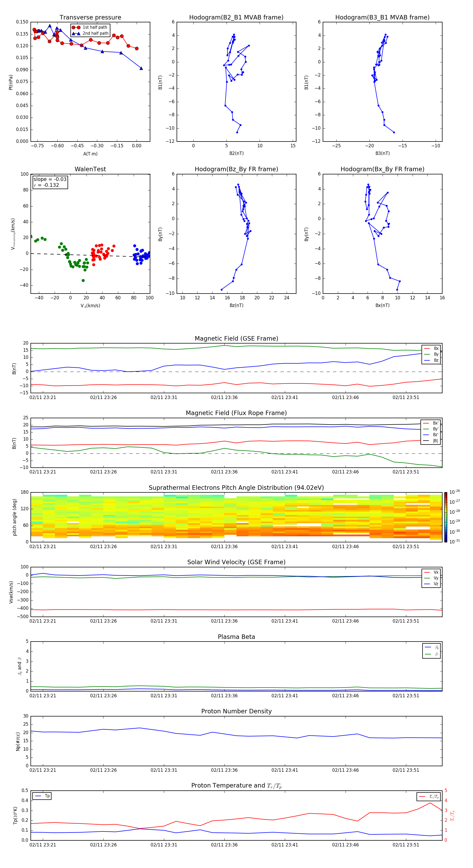Click the Suprathermal Electrons Pitch Angle Distribution title
The height and width of the screenshot is (868, 473).
236,488
